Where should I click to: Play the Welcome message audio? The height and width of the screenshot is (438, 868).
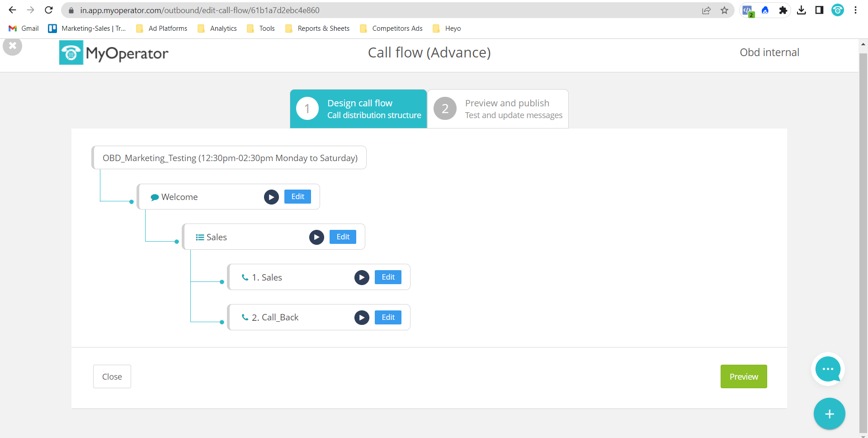pyautogui.click(x=271, y=197)
